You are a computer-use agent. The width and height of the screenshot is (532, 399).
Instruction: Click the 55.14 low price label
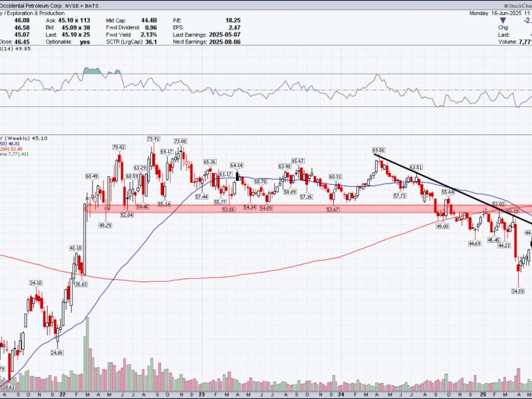[x=164, y=204]
